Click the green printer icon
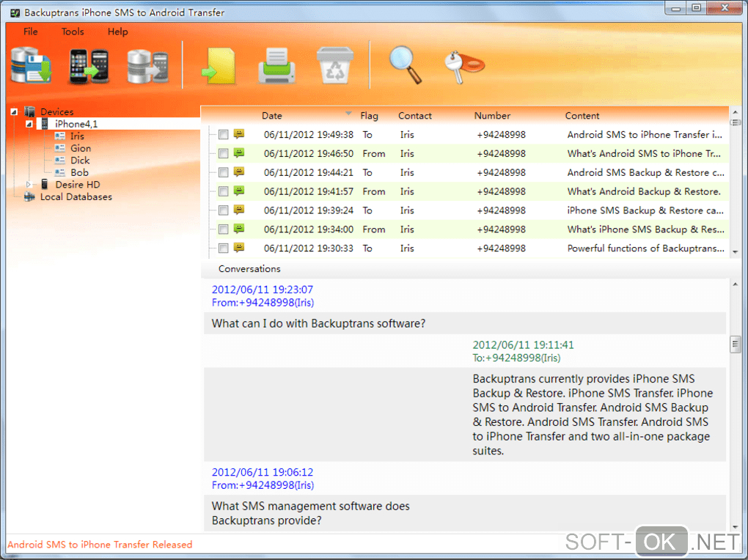Screen dimensions: 748x560 click(276, 66)
